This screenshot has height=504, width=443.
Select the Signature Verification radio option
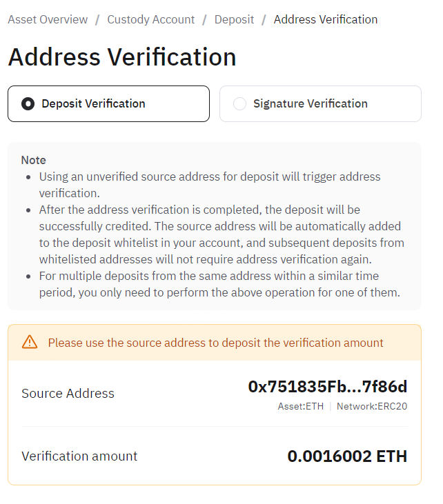(x=239, y=104)
